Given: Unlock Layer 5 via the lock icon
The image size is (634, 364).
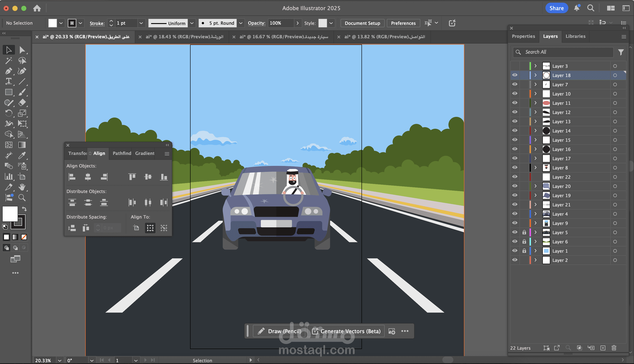Looking at the screenshot, I should 524,232.
